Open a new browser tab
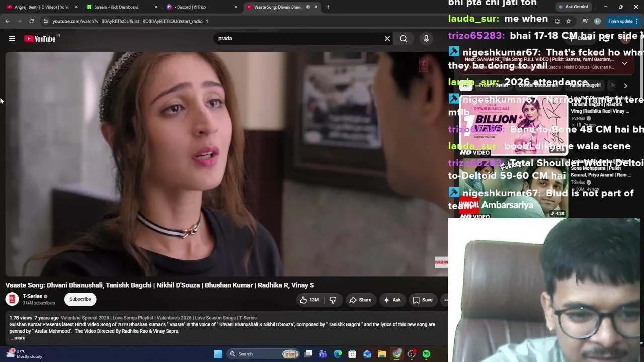This screenshot has width=644, height=362. [328, 7]
